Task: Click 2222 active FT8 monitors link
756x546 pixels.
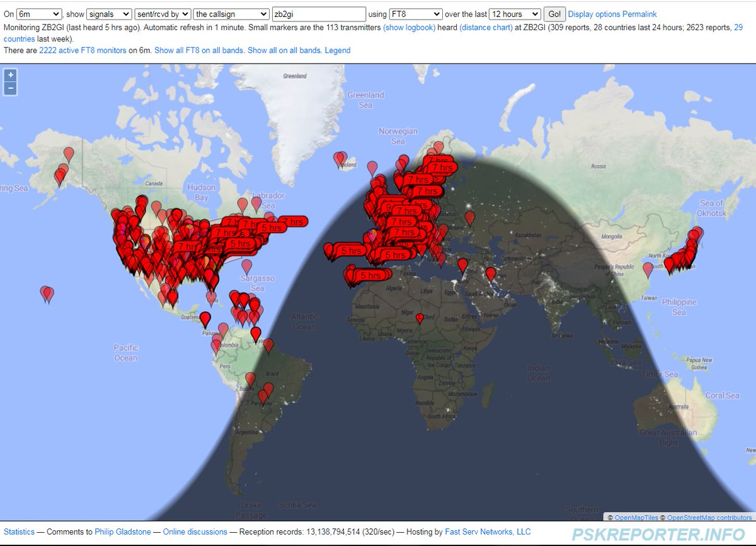Action: click(x=83, y=50)
